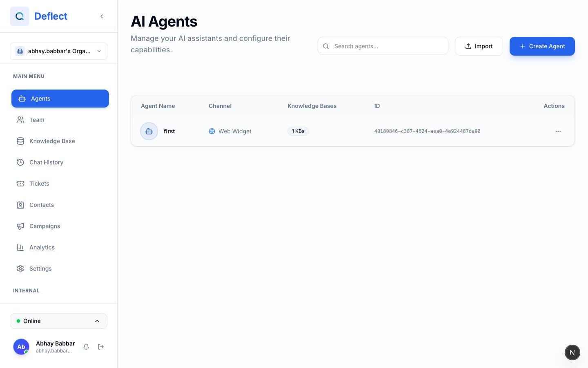Viewport: 588px width, 368px height.
Task: Click the 1 KBs badge
Action: click(298, 131)
